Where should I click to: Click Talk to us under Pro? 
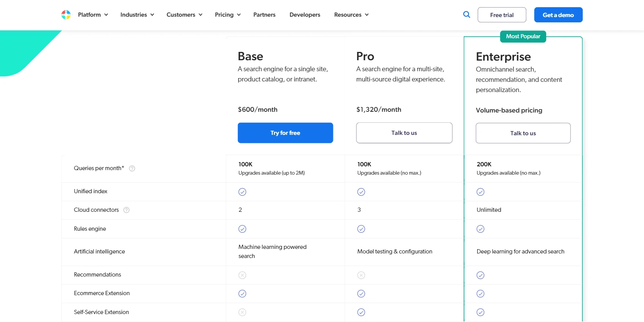pyautogui.click(x=404, y=133)
